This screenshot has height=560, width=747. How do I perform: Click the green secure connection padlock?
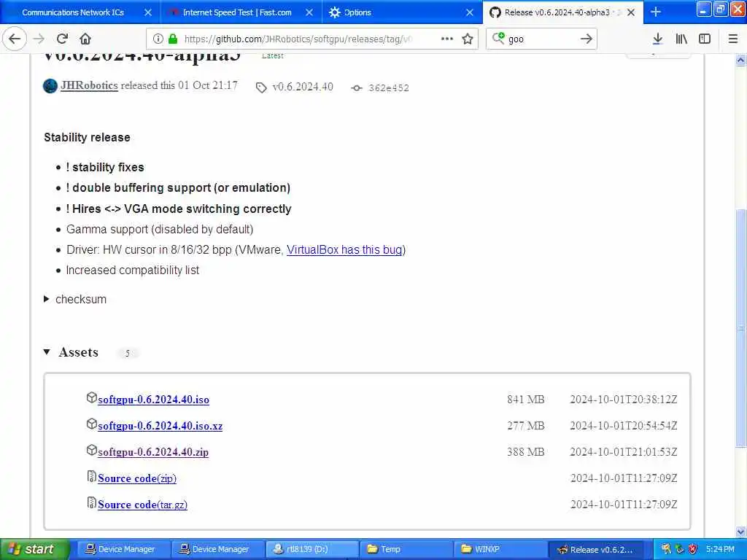coord(173,39)
